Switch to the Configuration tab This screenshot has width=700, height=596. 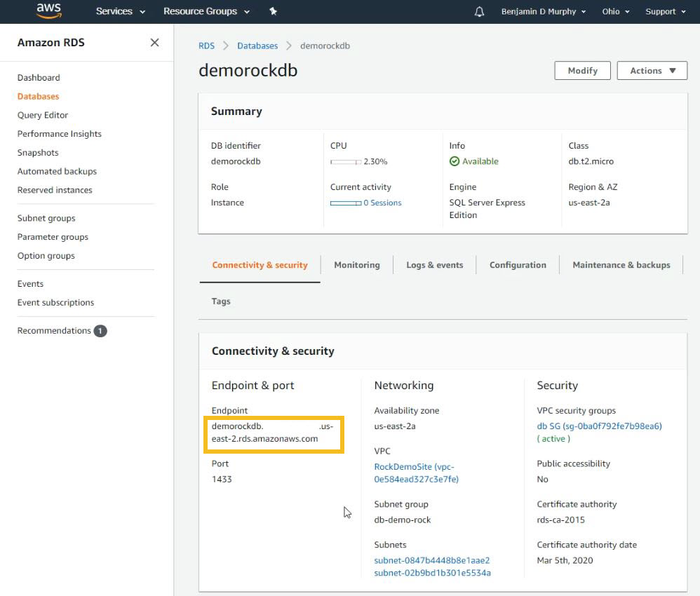[518, 265]
